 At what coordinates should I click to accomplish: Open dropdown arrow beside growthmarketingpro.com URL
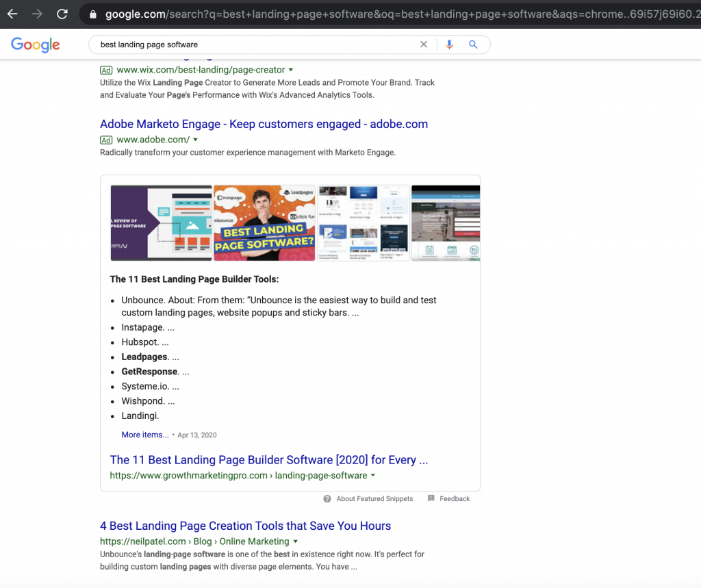click(x=373, y=475)
